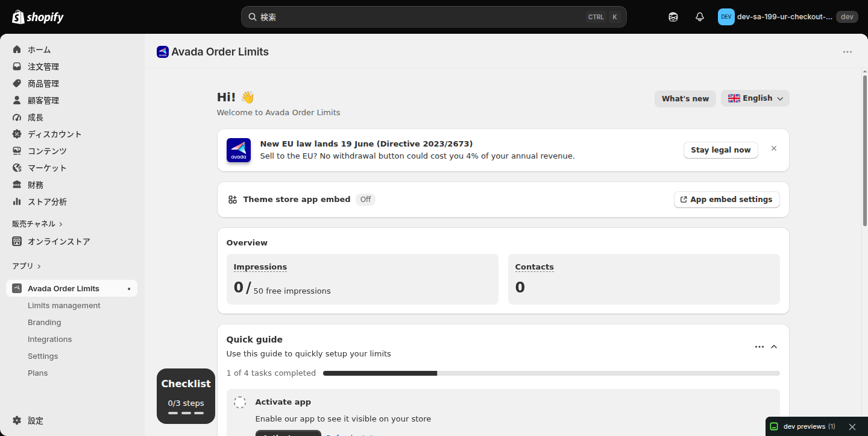Click the page vertical scrollbar
This screenshot has width=868, height=436.
pyautogui.click(x=864, y=151)
